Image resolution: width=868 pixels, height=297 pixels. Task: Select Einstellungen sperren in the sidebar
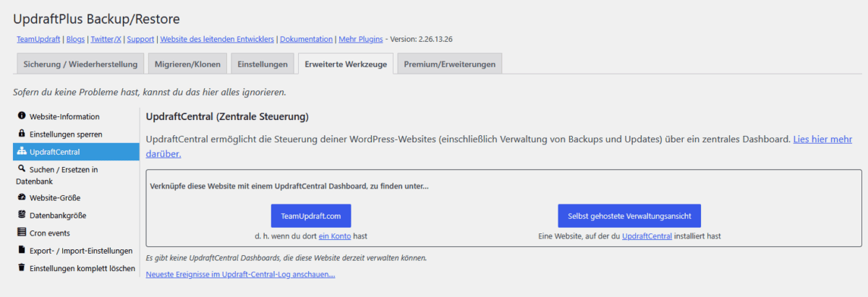76,134
